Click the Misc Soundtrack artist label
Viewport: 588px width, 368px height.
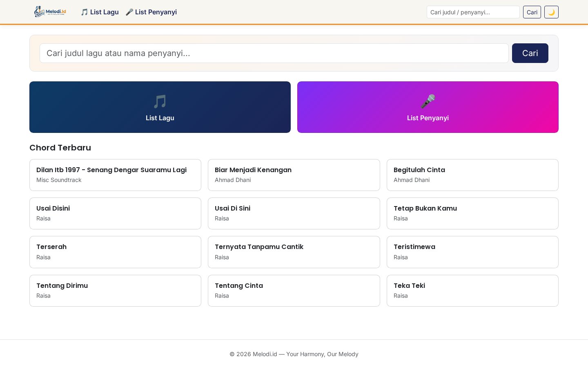tap(59, 180)
